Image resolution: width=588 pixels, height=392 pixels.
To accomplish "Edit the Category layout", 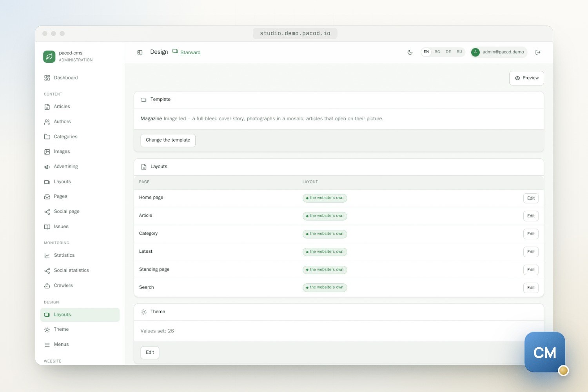I will tap(531, 234).
